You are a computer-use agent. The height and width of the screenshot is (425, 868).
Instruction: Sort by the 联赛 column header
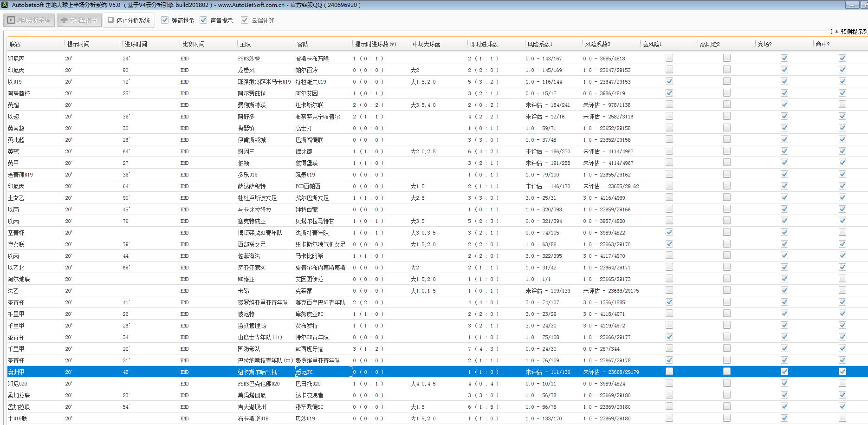coord(15,45)
